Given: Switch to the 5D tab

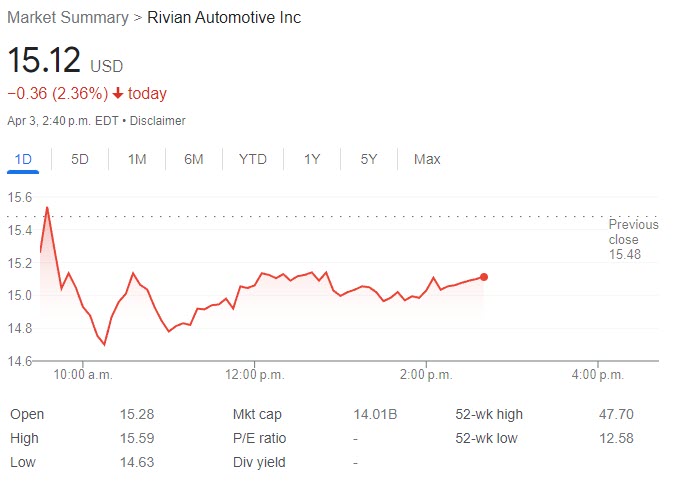Looking at the screenshot, I should pyautogui.click(x=80, y=159).
